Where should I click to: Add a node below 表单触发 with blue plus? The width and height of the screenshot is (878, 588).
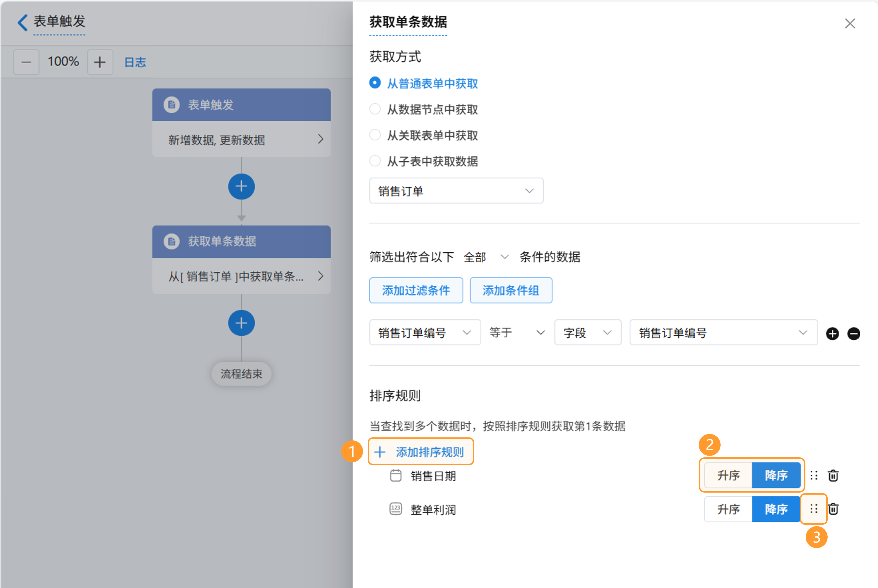coord(241,186)
